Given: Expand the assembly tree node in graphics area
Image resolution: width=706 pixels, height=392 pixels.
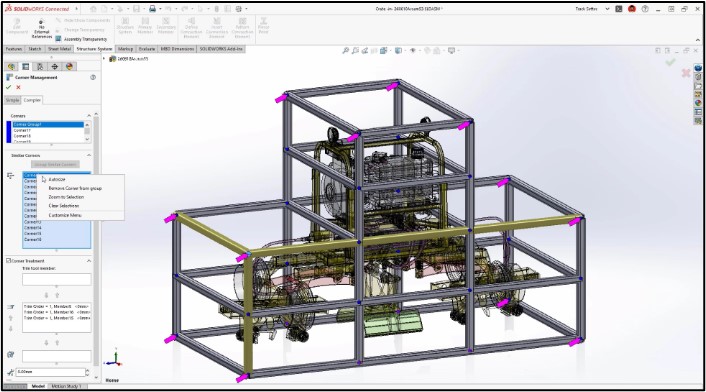Looking at the screenshot, I should tap(104, 59).
